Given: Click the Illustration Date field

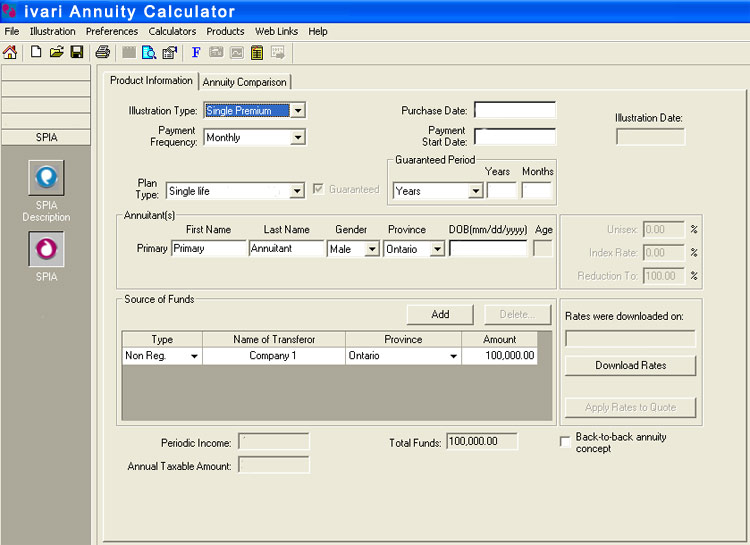Looking at the screenshot, I should click(x=650, y=137).
